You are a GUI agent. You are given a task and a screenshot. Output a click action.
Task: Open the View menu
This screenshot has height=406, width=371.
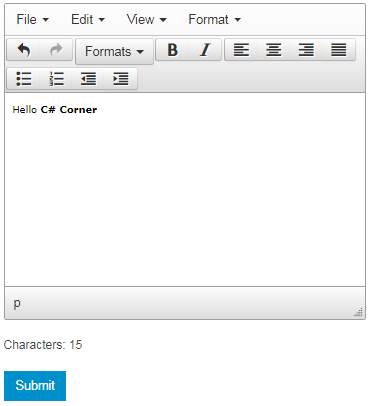click(146, 19)
